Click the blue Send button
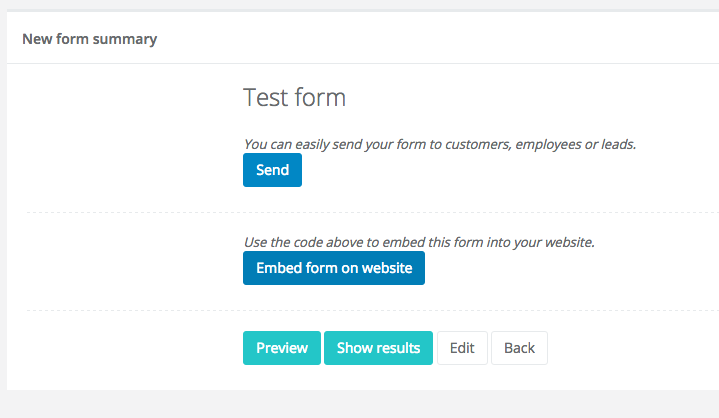This screenshot has width=719, height=418. pyautogui.click(x=272, y=170)
